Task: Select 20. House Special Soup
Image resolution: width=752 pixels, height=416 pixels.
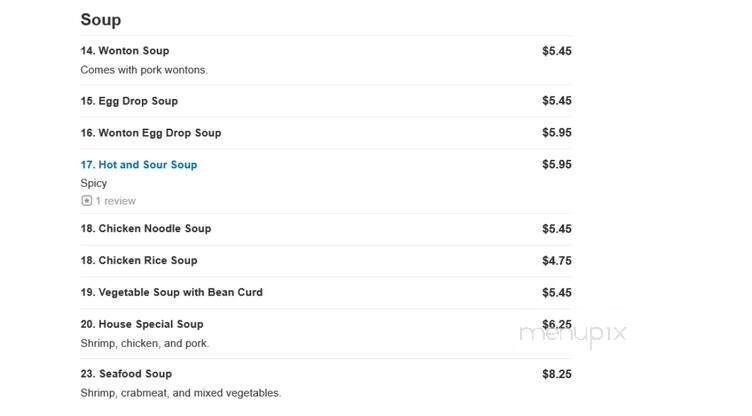Action: 142,324
